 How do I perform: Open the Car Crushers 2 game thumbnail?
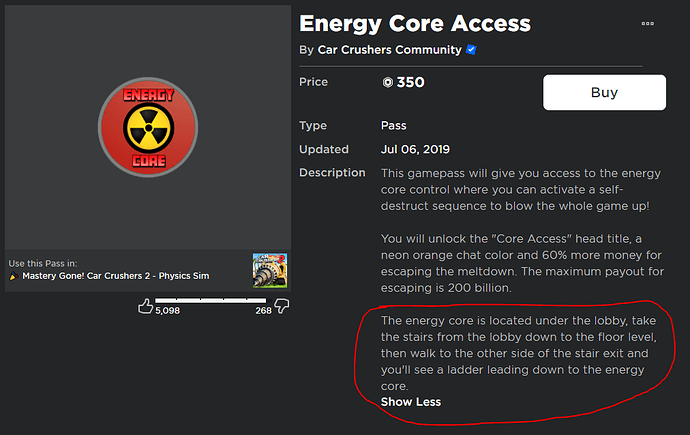click(269, 269)
